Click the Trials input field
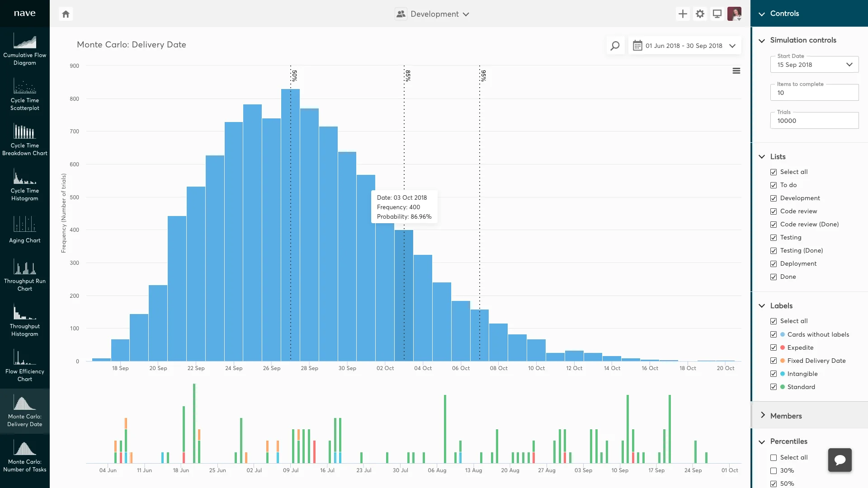This screenshot has width=868, height=488. coord(814,121)
